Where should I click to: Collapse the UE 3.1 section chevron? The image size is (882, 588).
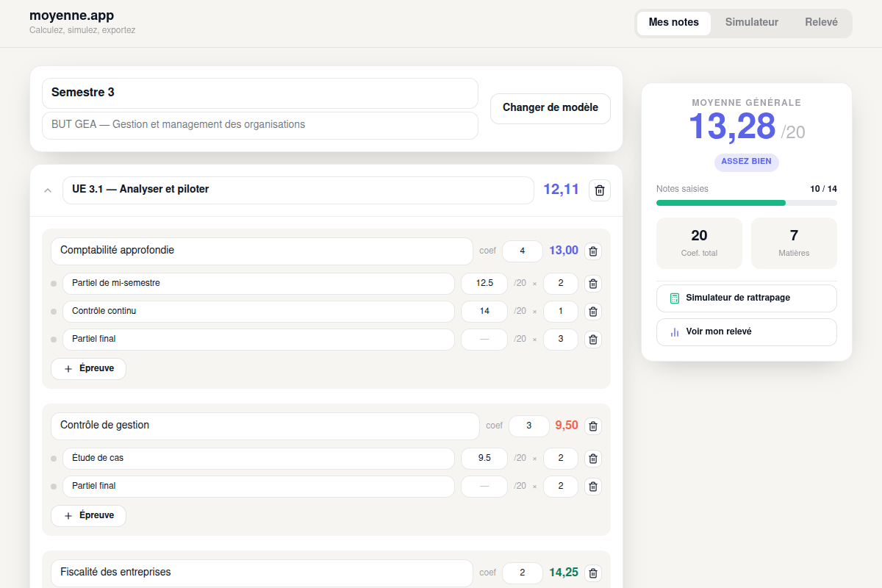48,190
